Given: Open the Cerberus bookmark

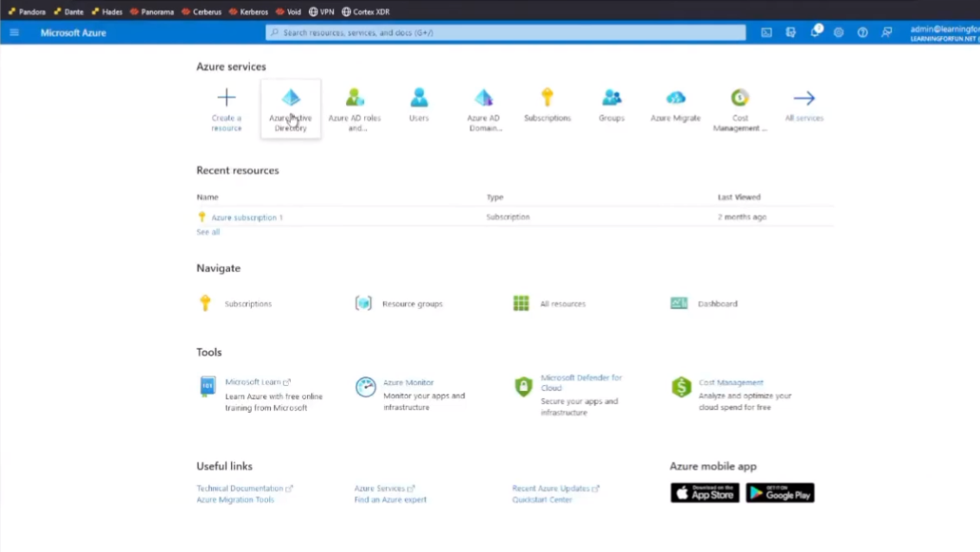Looking at the screenshot, I should [x=202, y=11].
